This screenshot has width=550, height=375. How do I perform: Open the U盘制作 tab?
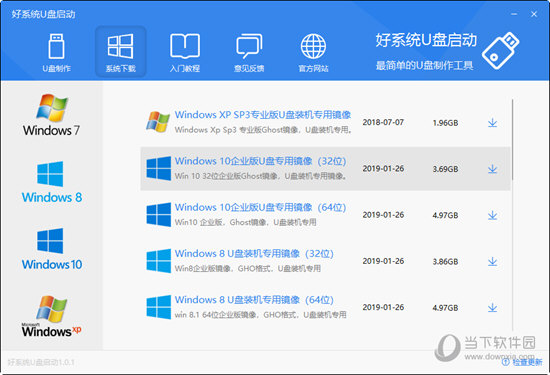tap(56, 52)
